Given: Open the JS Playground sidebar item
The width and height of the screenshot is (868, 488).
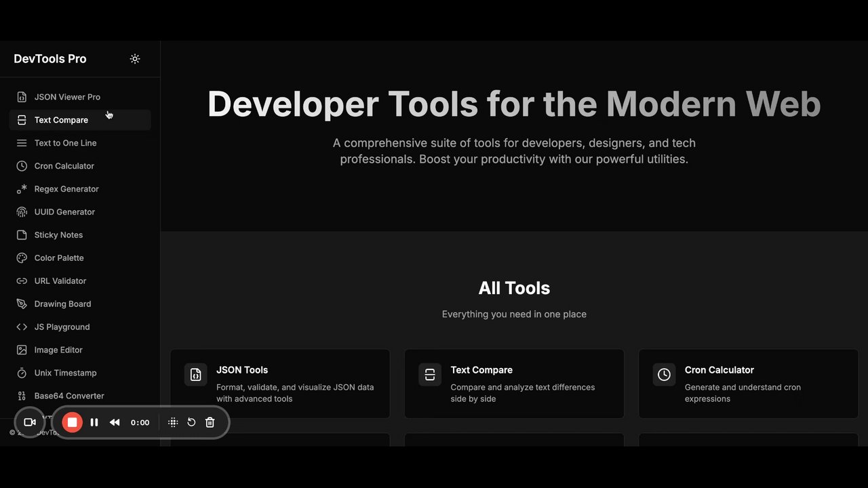Looking at the screenshot, I should (x=80, y=327).
